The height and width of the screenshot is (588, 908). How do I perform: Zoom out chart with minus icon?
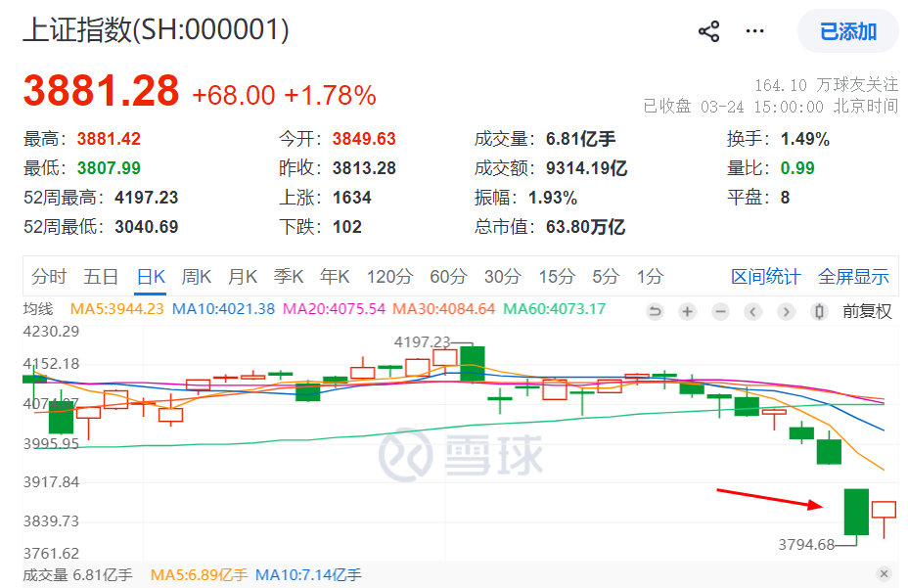coord(720,312)
